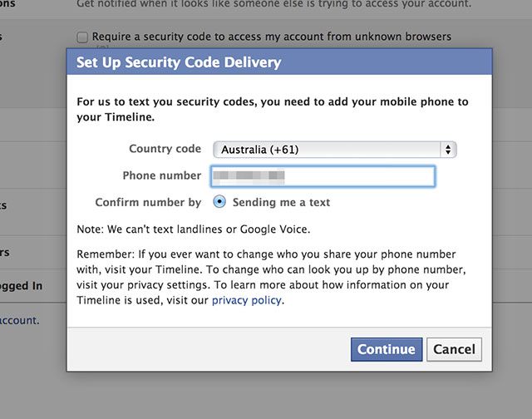Click the blurred number inside the phone field
The height and width of the screenshot is (419, 532).
249,176
